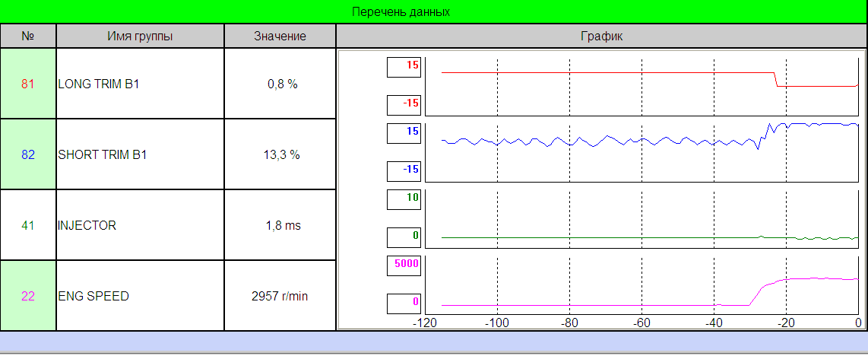Select row number 41 cell
This screenshot has width=868, height=356.
pos(28,225)
